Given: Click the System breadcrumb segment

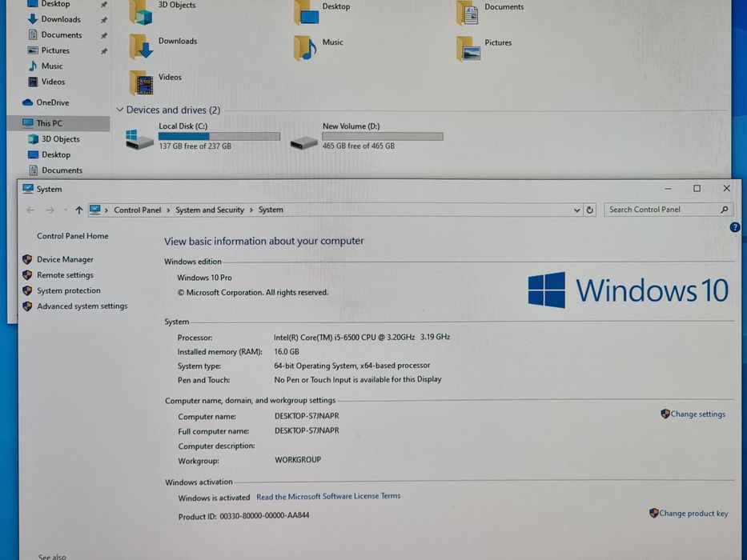Looking at the screenshot, I should click(x=271, y=210).
